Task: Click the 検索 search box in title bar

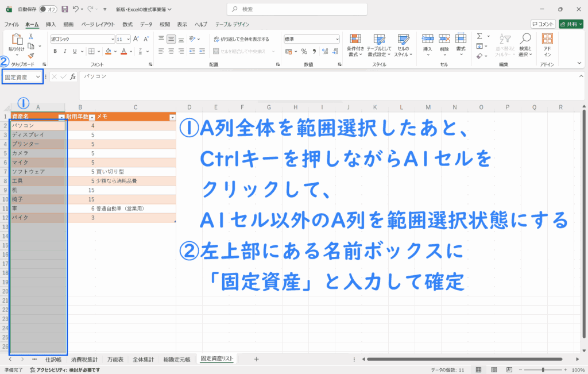Action: (293, 9)
